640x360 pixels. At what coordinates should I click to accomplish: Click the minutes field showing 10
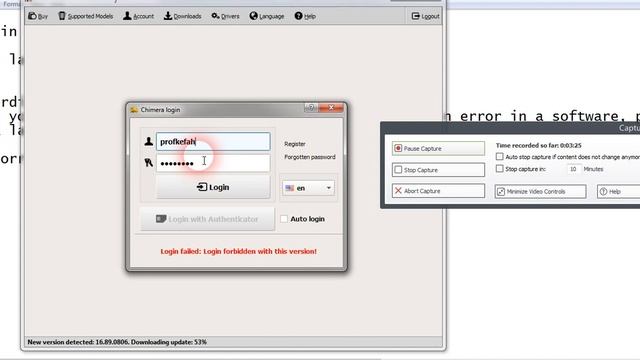[x=573, y=169]
